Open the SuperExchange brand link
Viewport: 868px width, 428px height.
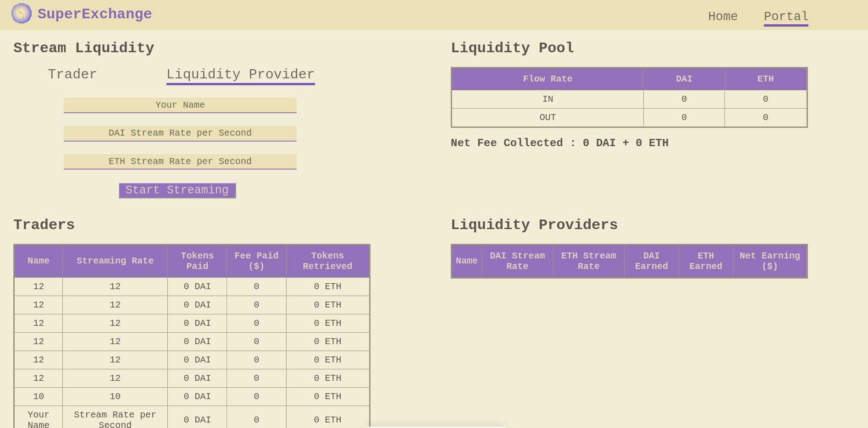coord(94,14)
